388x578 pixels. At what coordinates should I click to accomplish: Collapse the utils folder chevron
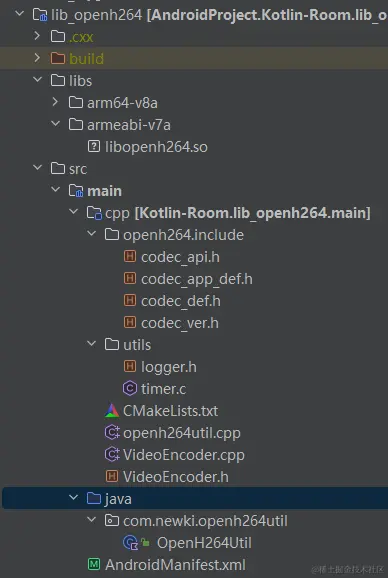pyautogui.click(x=91, y=344)
